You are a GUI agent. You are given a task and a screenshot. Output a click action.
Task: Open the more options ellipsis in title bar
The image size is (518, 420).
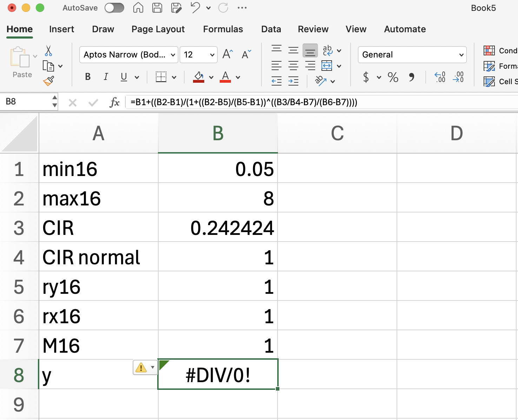[x=242, y=8]
